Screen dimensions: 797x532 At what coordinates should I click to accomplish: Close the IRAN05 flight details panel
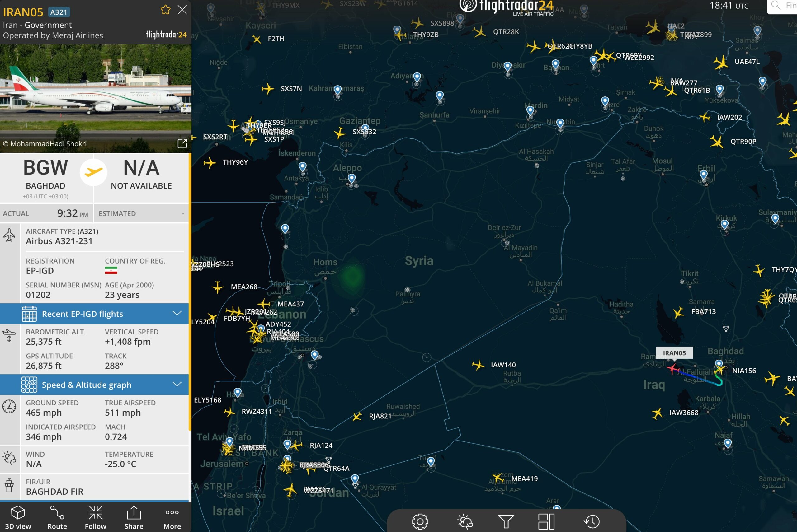182,10
